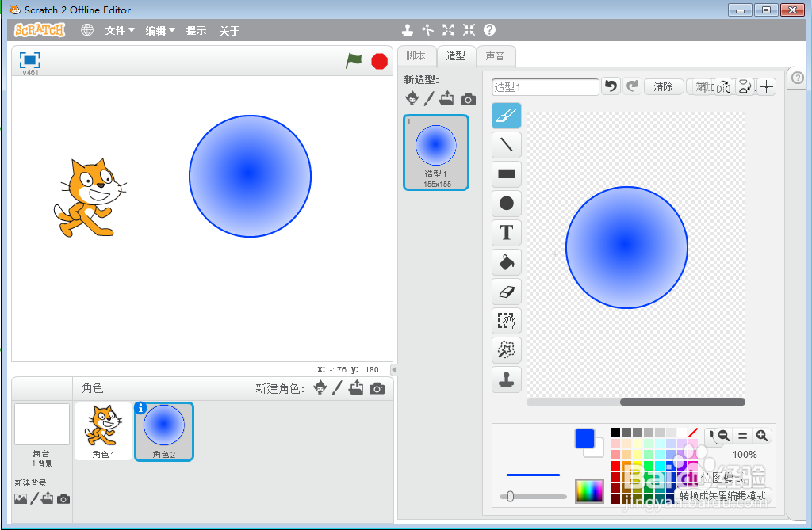Screen dimensions: 812x530
Task: Open block help question mark in toolbar
Action: tap(489, 30)
